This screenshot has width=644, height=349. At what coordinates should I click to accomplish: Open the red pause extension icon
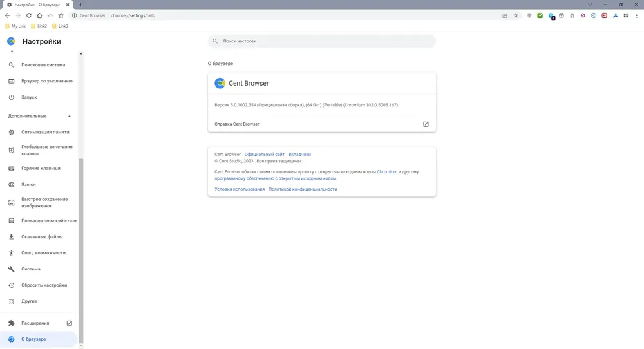[604, 15]
